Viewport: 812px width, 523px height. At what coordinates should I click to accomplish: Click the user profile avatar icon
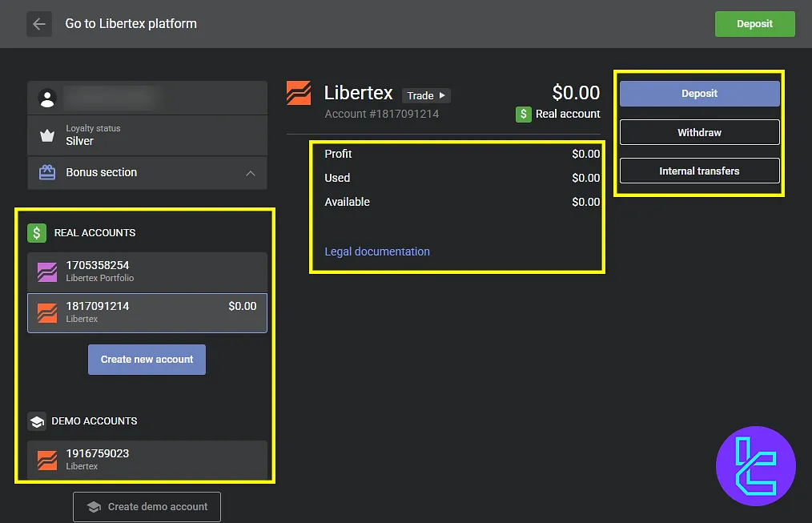coord(47,99)
